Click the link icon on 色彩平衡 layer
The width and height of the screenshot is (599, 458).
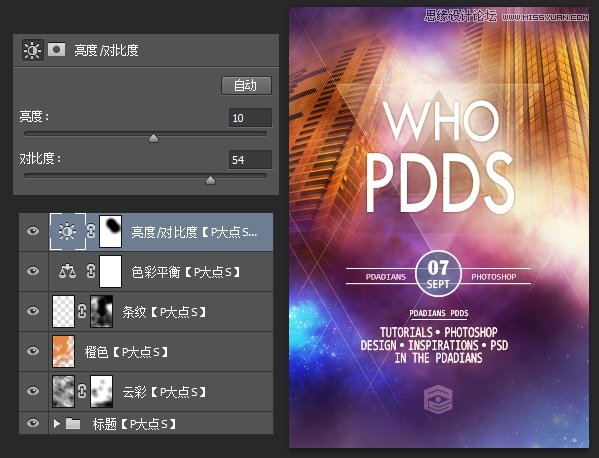pyautogui.click(x=91, y=271)
